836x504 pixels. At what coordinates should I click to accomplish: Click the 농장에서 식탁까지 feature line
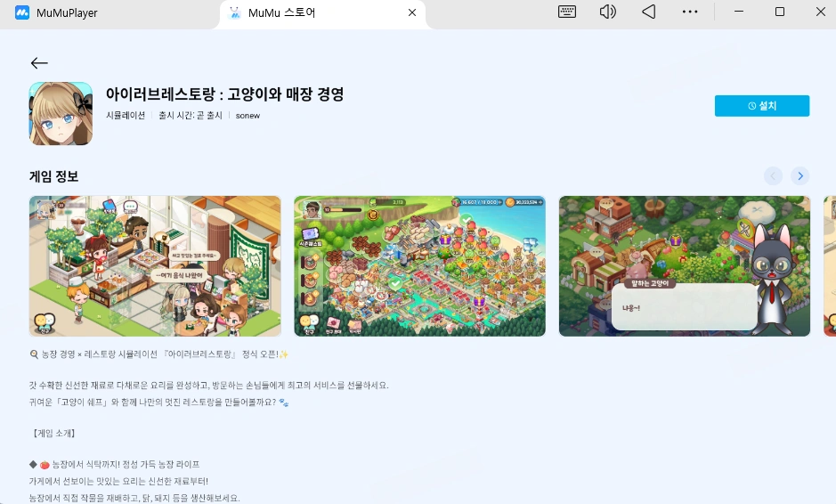[x=115, y=465]
